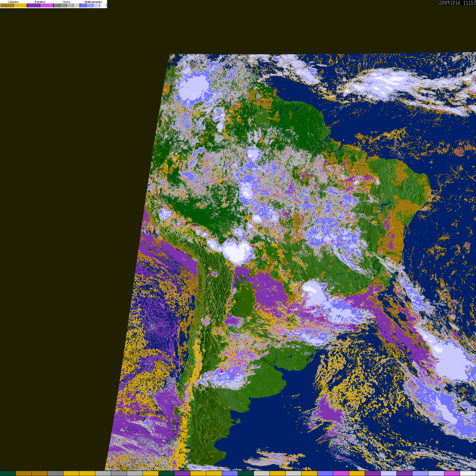The image size is (476, 476).
Task: Select the yellow Cúmulos swatch
Action: tap(20, 5)
